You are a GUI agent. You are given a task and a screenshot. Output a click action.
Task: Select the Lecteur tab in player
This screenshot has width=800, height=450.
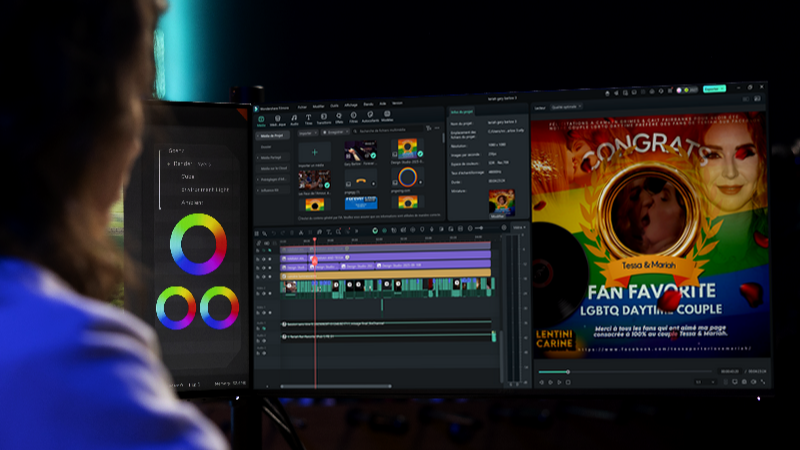540,108
